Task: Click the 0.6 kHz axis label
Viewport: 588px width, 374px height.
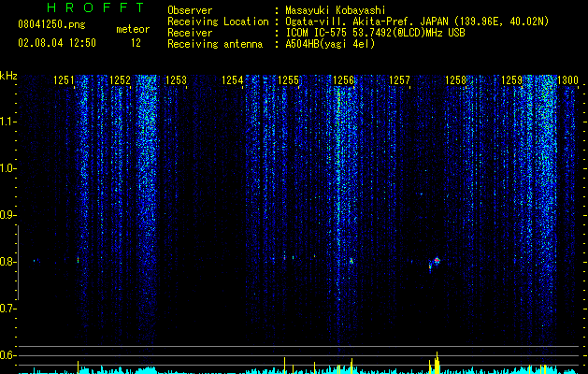Action: (x=7, y=355)
